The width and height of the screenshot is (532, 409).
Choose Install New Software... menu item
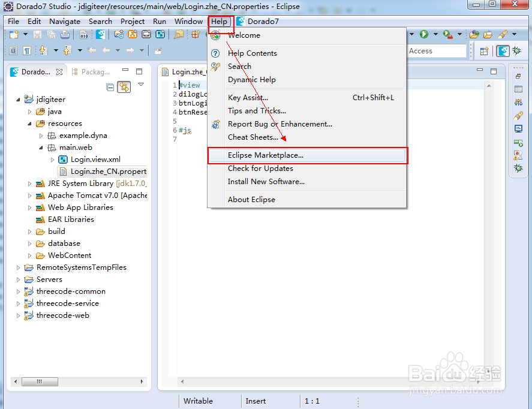(x=307, y=182)
